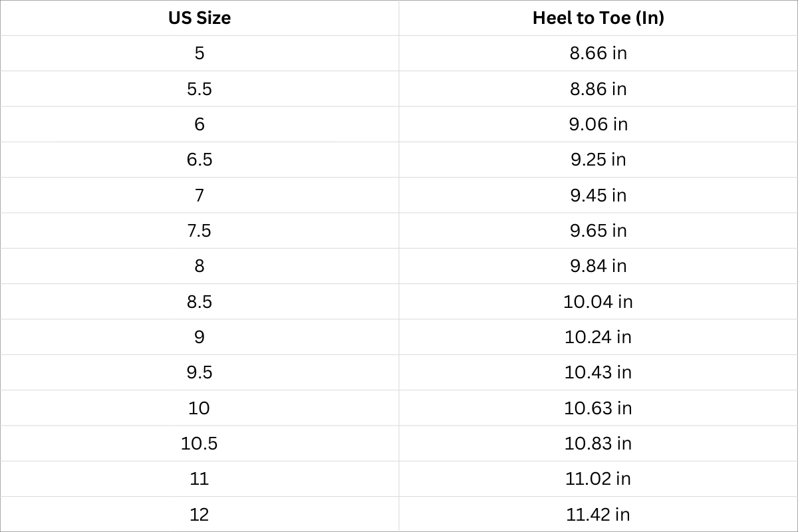Select the US size 5 cell
The width and height of the screenshot is (798, 532).
pyautogui.click(x=199, y=53)
